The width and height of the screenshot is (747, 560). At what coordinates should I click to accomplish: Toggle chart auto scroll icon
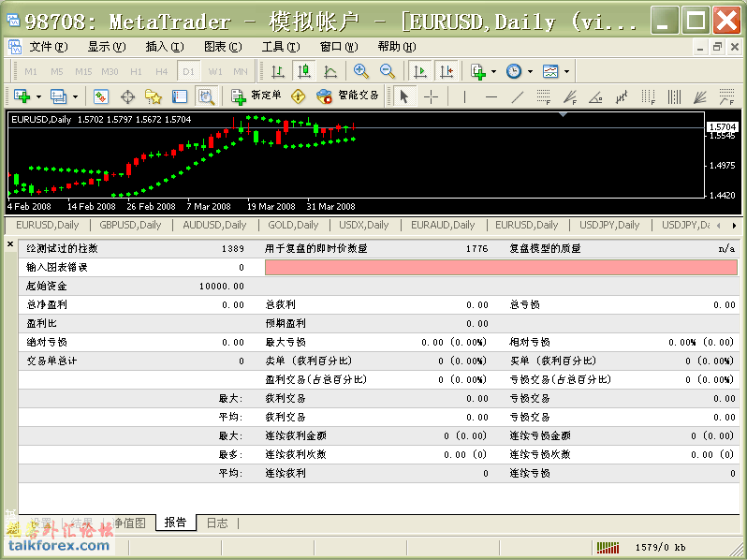point(420,71)
